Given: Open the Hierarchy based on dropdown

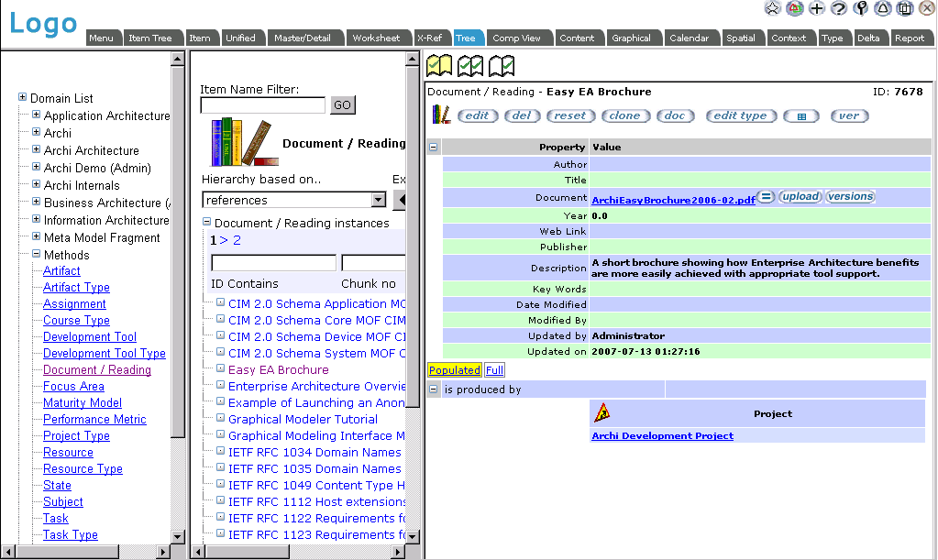Looking at the screenshot, I should point(378,200).
